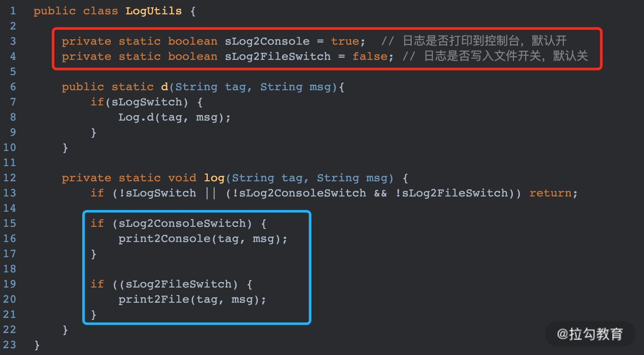
Task: Click the return keyword on line 13
Action: click(x=550, y=193)
